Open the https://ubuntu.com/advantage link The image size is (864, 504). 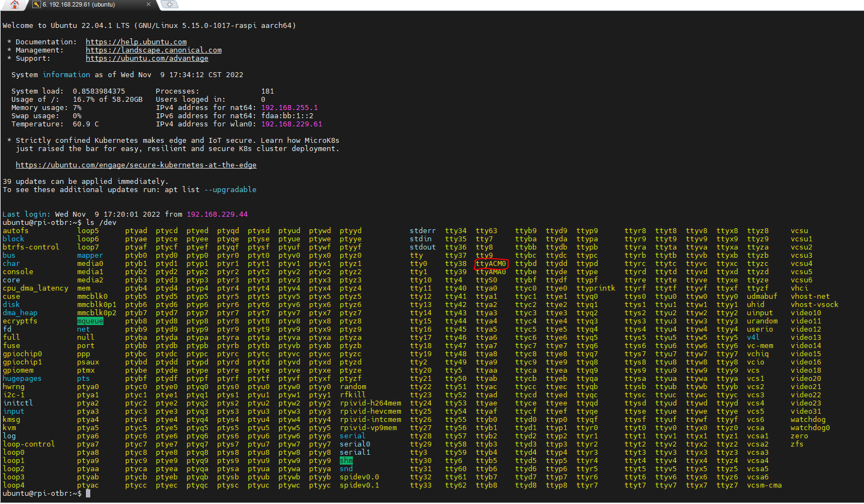point(147,59)
